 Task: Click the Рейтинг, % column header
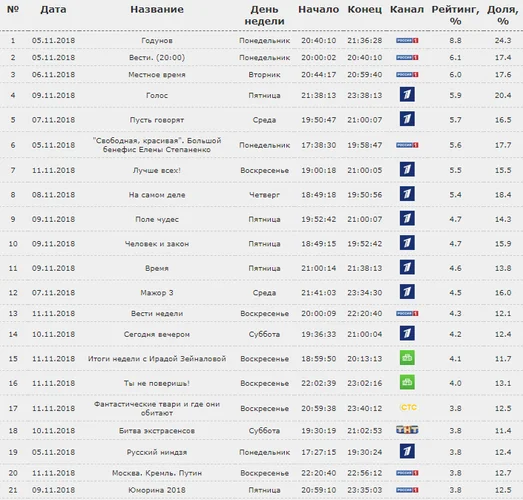pyautogui.click(x=455, y=15)
